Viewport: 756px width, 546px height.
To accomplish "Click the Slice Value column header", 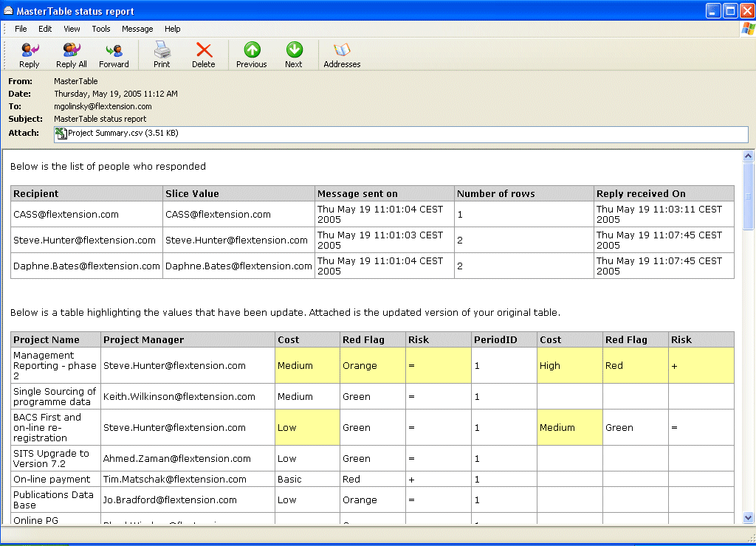I will (x=238, y=194).
